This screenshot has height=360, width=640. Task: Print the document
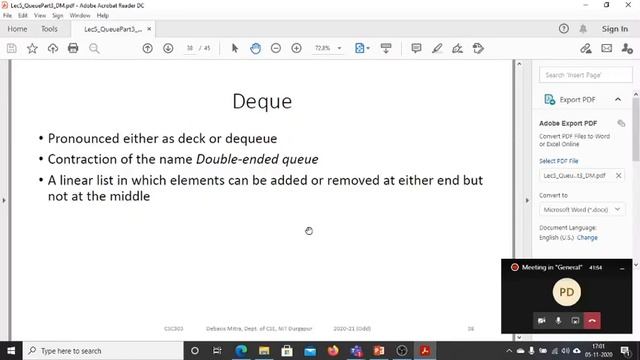coord(73,48)
